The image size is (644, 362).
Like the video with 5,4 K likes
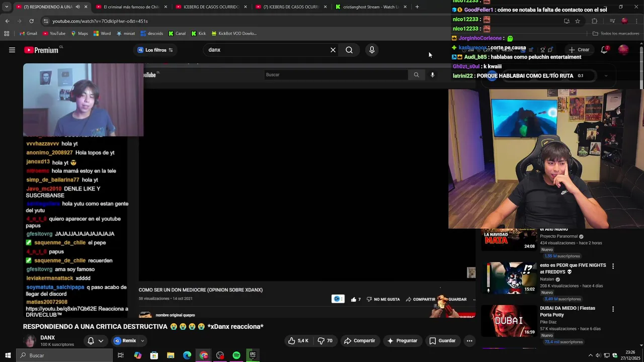(298, 341)
